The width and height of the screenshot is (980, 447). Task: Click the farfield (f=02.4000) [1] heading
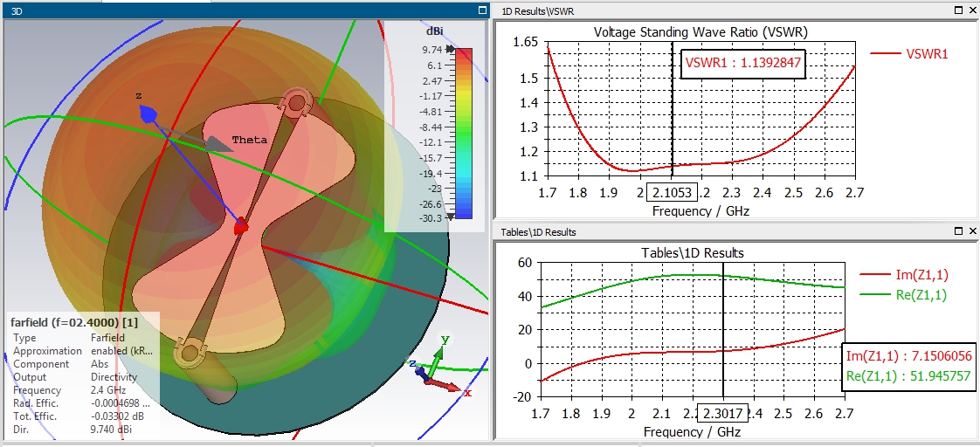(74, 322)
